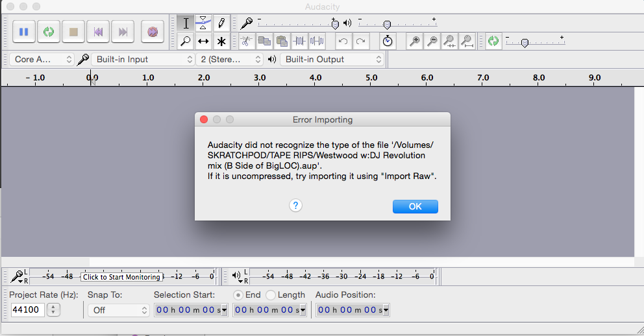Select the Zoom magnifier tool

[186, 41]
